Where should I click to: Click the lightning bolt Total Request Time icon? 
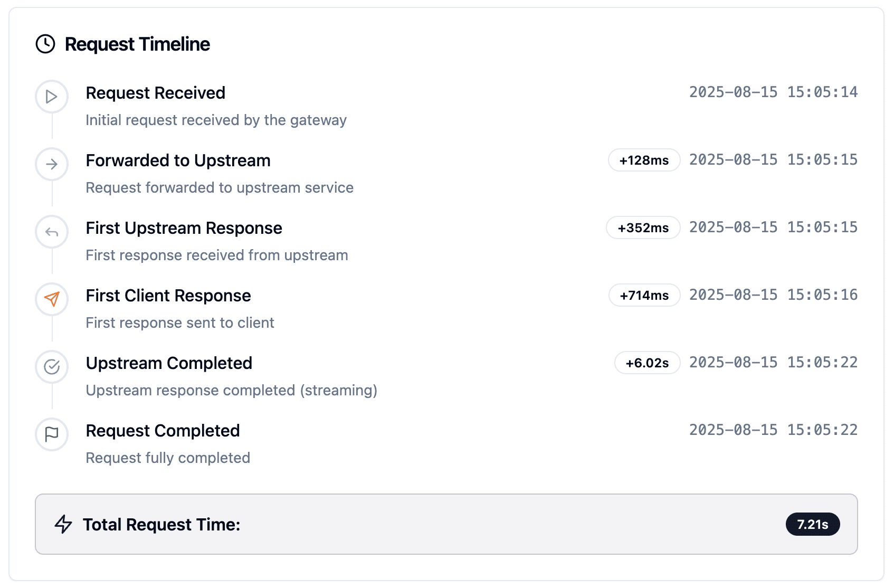(63, 524)
